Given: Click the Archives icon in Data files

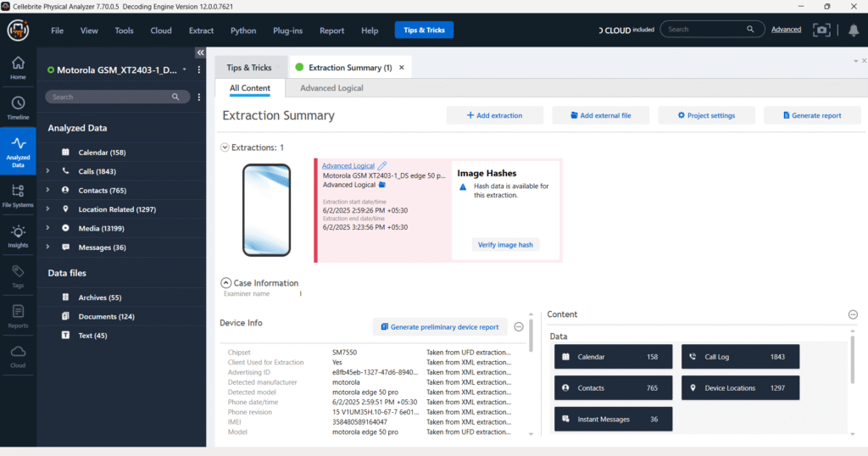Looking at the screenshot, I should click(65, 298).
